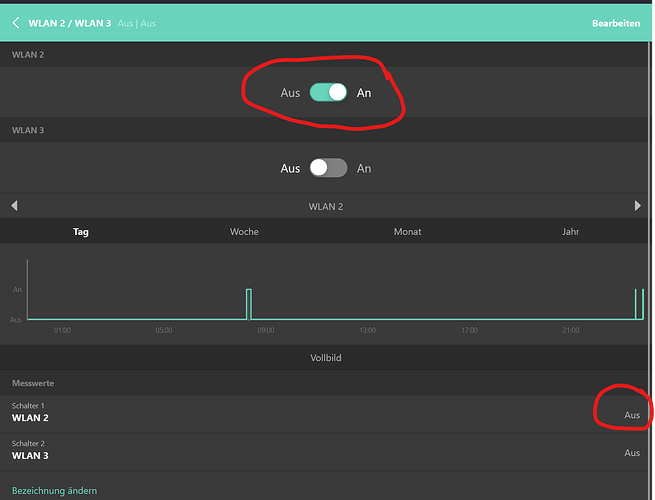Turn on the WLAN 3 switch
This screenshot has width=655, height=500.
pyautogui.click(x=328, y=168)
